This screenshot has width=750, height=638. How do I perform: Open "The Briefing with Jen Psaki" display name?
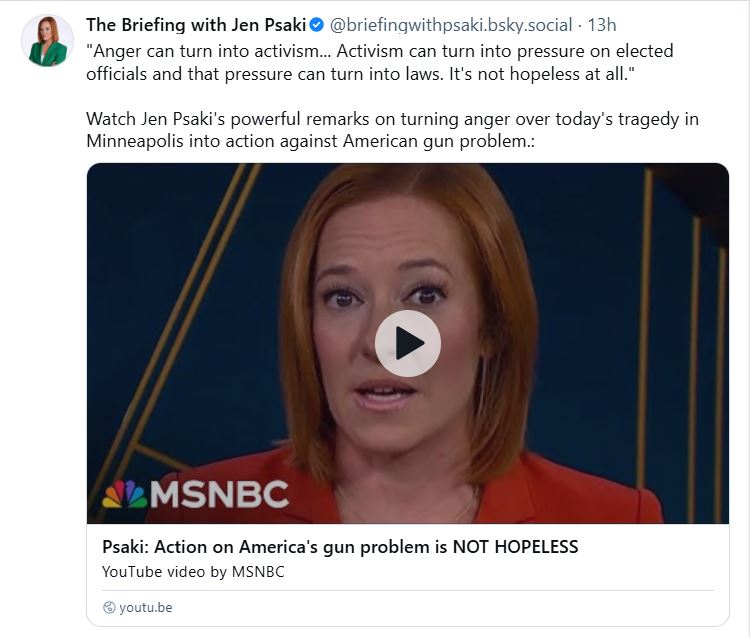[196, 25]
